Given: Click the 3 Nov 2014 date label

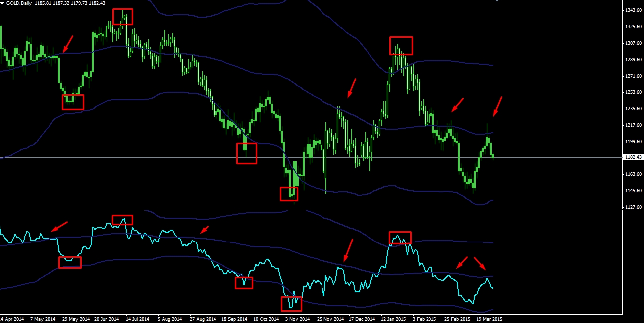Looking at the screenshot, I should click(298, 319).
